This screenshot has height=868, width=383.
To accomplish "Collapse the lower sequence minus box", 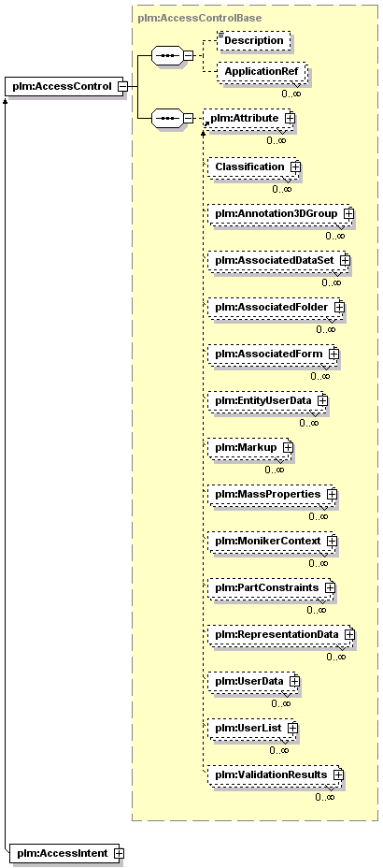I will pos(188,119).
